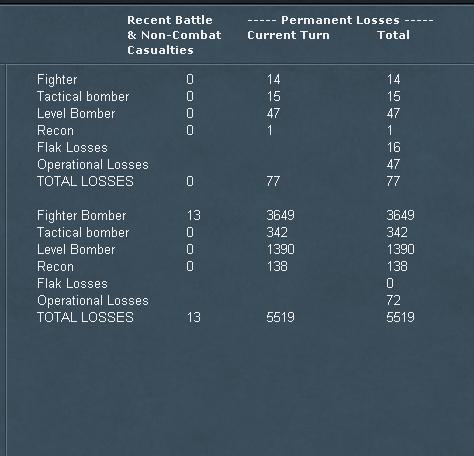Click the Total column header
Screen dimensions: 474x456
click(x=393, y=35)
